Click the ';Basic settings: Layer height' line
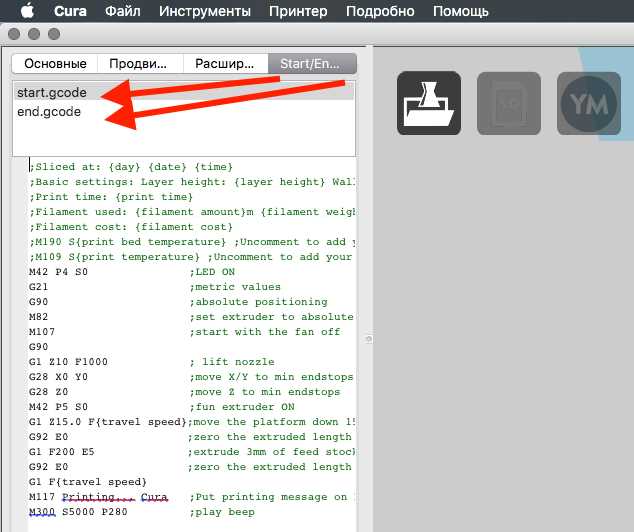 [192, 182]
